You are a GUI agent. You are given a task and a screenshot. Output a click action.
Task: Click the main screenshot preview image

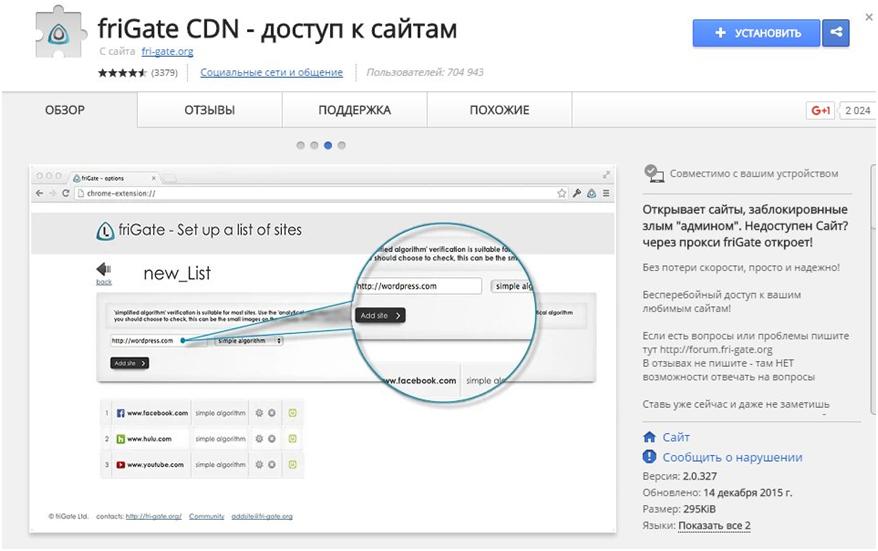[x=323, y=348]
